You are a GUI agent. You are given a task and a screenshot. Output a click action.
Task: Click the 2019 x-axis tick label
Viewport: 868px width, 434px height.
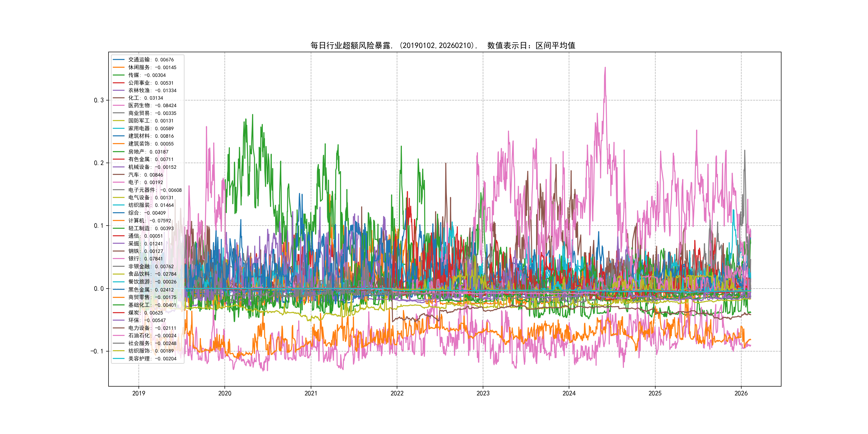click(x=139, y=393)
